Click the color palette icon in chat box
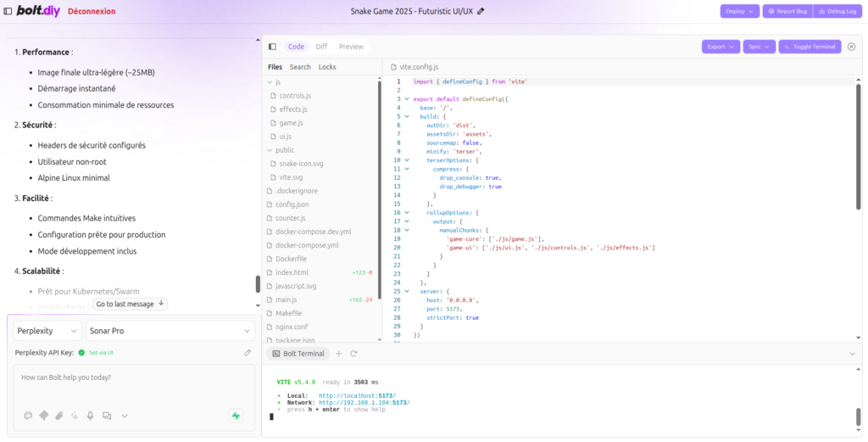This screenshot has height=442, width=868. [x=28, y=416]
